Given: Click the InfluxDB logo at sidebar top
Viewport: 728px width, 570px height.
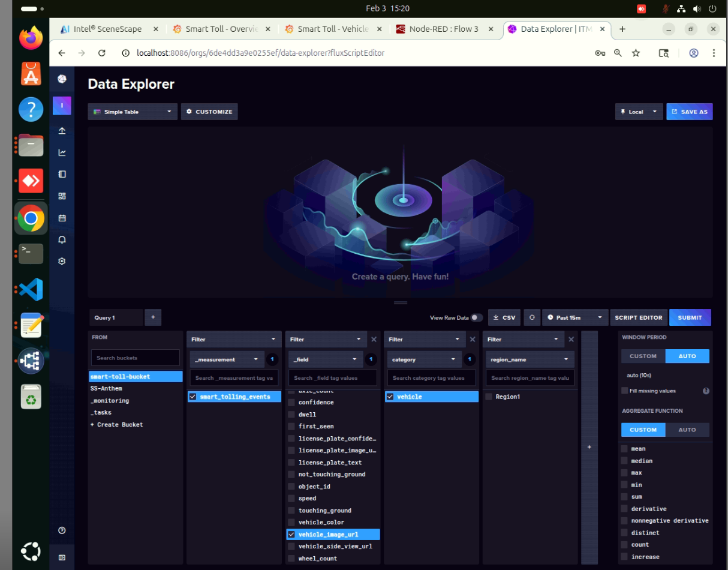Looking at the screenshot, I should (62, 78).
